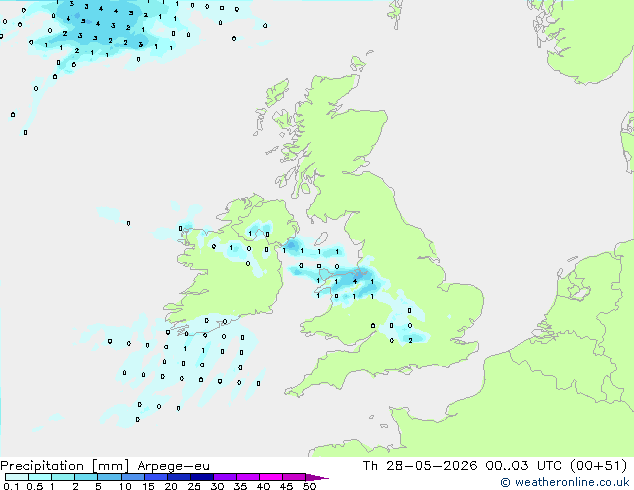Click the '2' precipitation value over southern England

(410, 340)
